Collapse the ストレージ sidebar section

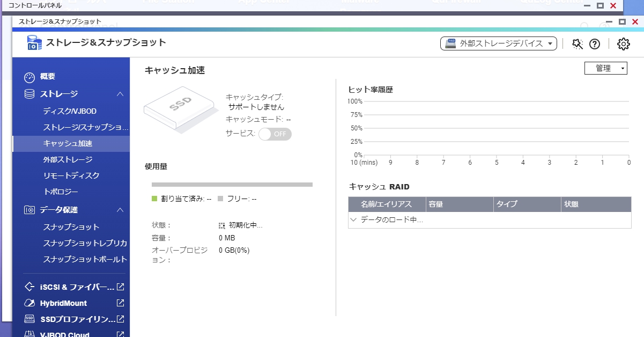120,94
